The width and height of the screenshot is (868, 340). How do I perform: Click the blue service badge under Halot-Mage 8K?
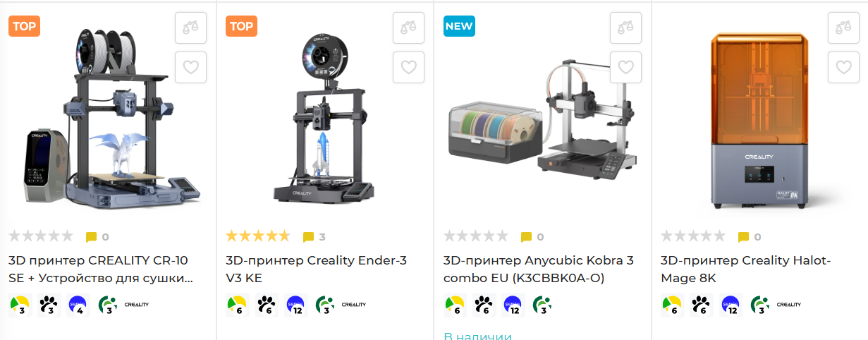(731, 305)
